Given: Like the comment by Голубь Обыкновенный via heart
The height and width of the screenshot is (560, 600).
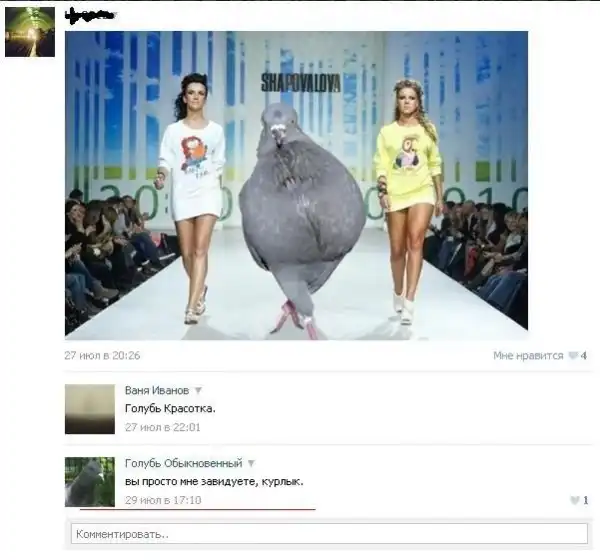Looking at the screenshot, I should pos(575,501).
